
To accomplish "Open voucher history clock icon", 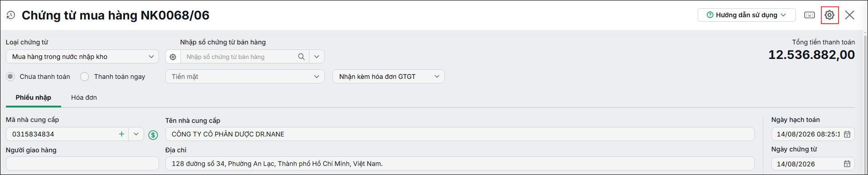I will point(11,15).
